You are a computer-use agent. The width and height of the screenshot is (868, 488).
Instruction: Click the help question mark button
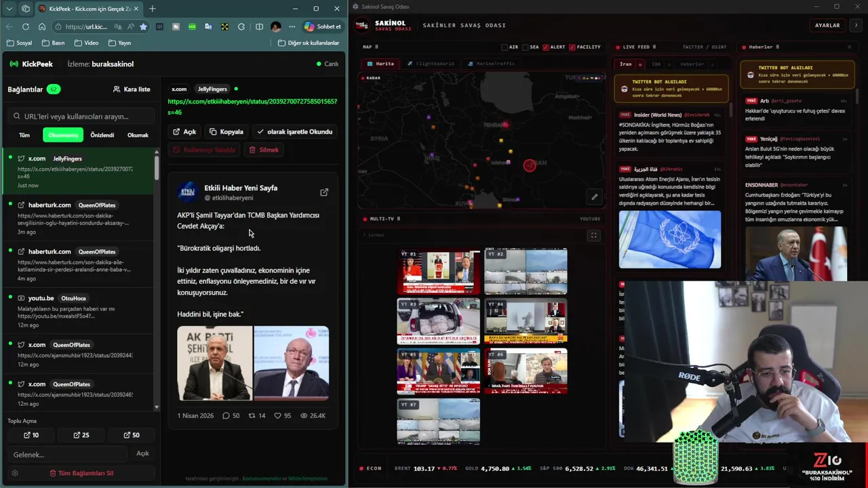click(856, 25)
